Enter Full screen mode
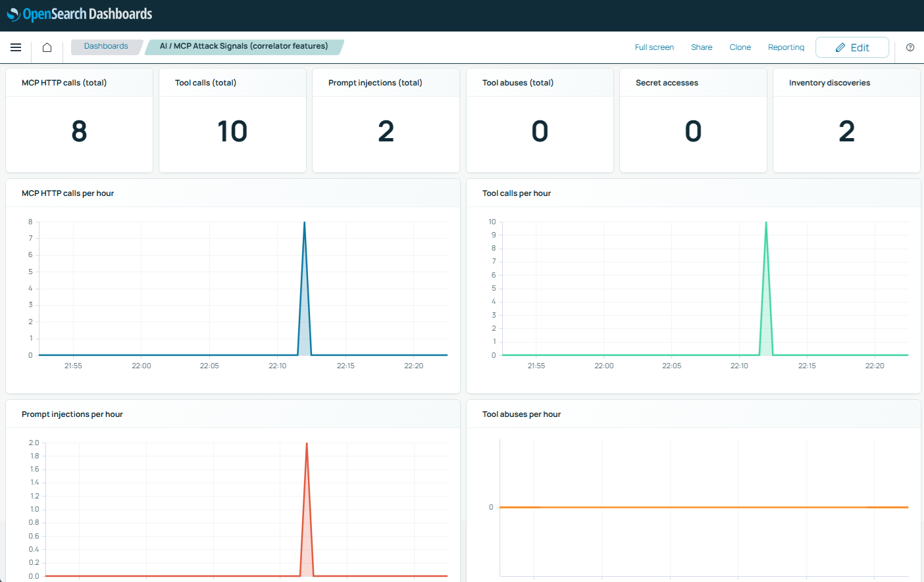924x582 pixels. [654, 47]
